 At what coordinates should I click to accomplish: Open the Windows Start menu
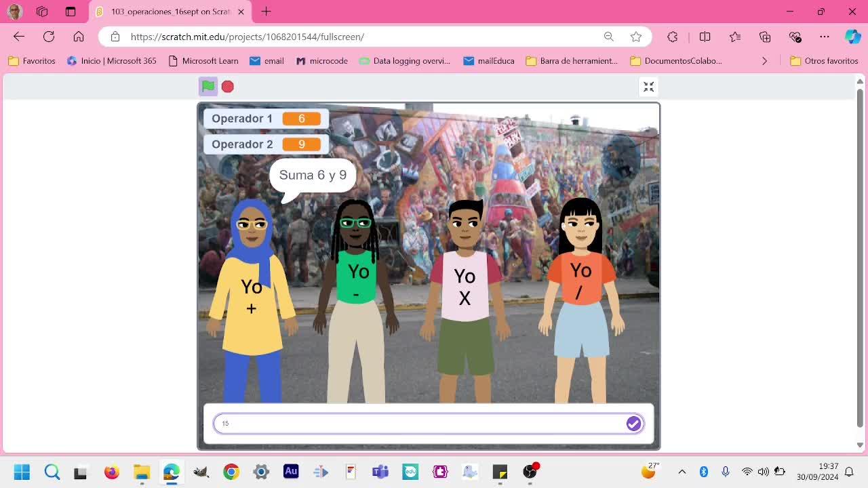pos(22,472)
